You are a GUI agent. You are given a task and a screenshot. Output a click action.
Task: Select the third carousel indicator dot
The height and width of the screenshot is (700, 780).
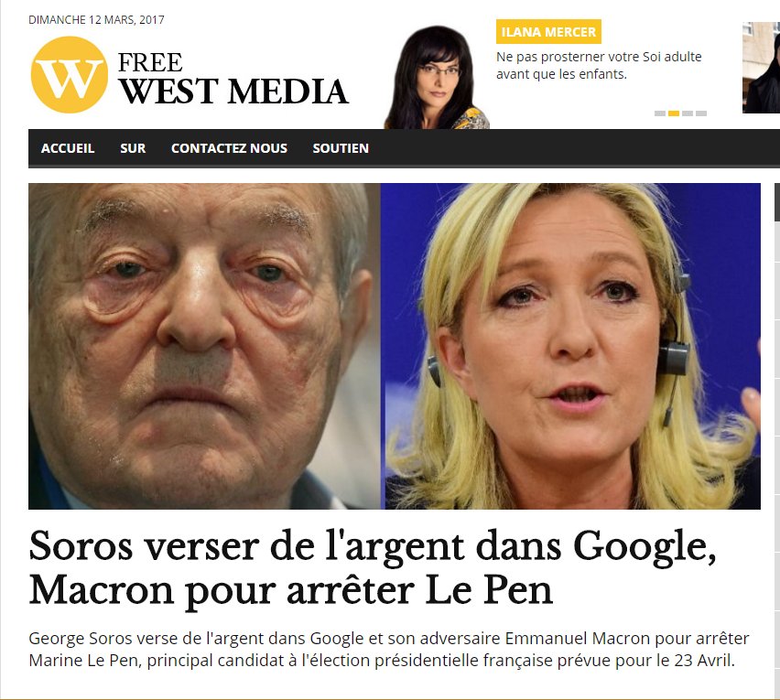pos(688,113)
